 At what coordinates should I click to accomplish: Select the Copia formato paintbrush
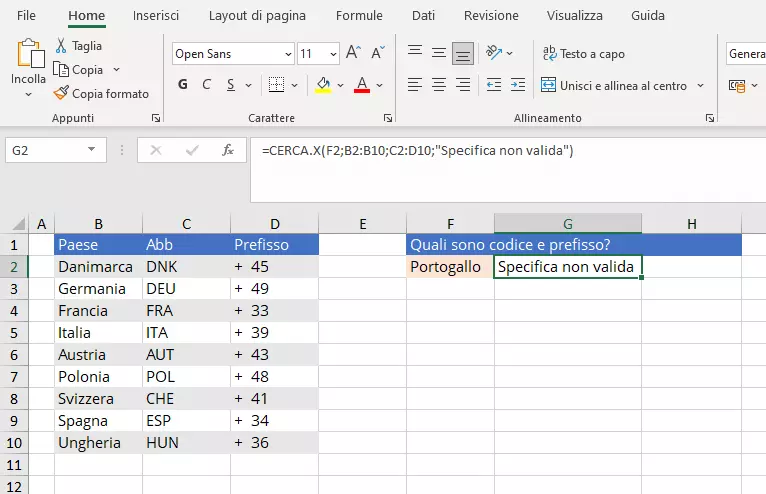[x=101, y=93]
